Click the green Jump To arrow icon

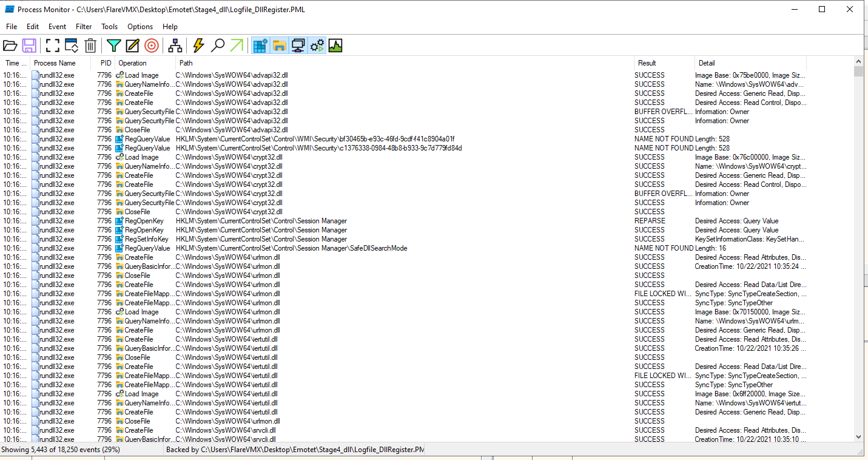pos(236,46)
